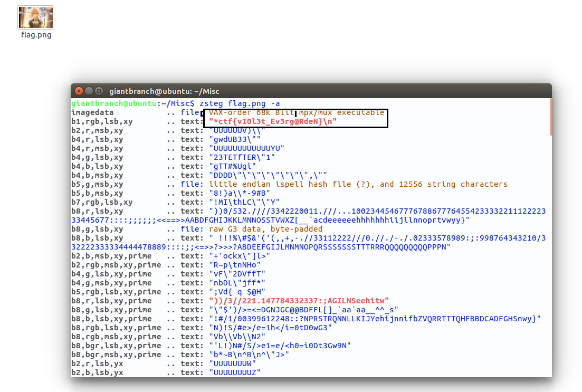Click the red text ending AGILNSeehitw
This screenshot has height=392, width=582.
click(x=299, y=301)
